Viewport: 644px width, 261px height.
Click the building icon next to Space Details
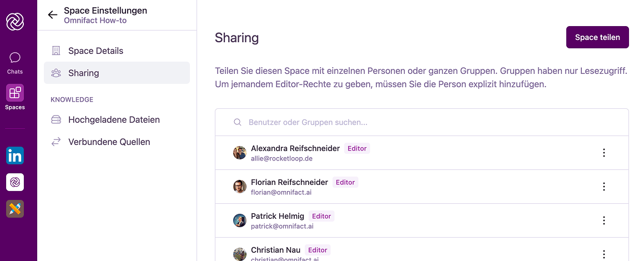point(56,51)
